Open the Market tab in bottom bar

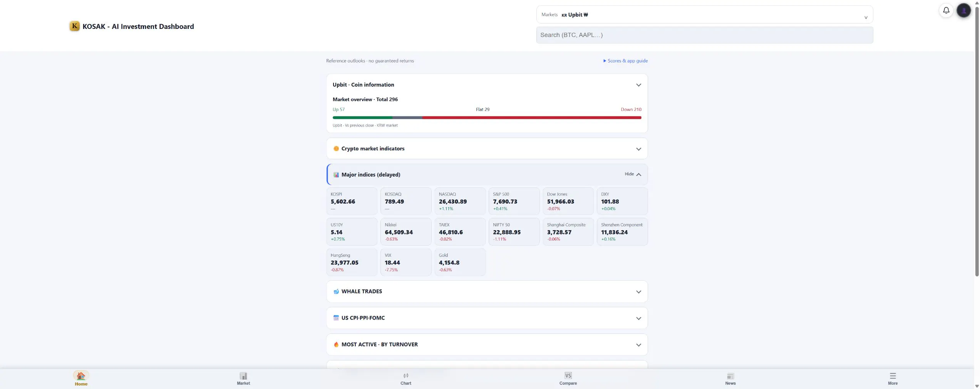tap(243, 378)
